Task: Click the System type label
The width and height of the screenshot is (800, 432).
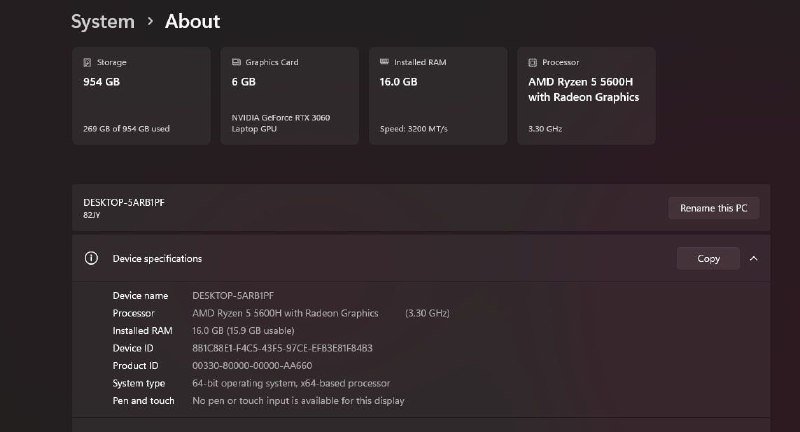Action: 139,384
